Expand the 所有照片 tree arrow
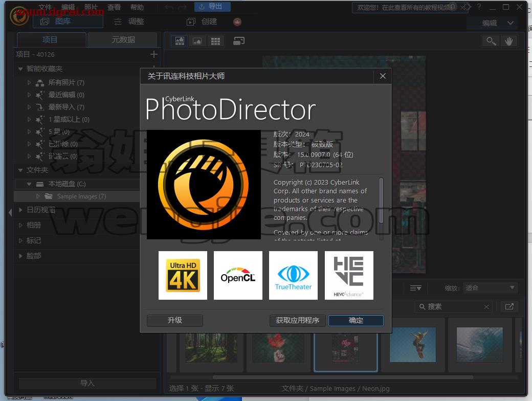This screenshot has width=532, height=401. 29,82
